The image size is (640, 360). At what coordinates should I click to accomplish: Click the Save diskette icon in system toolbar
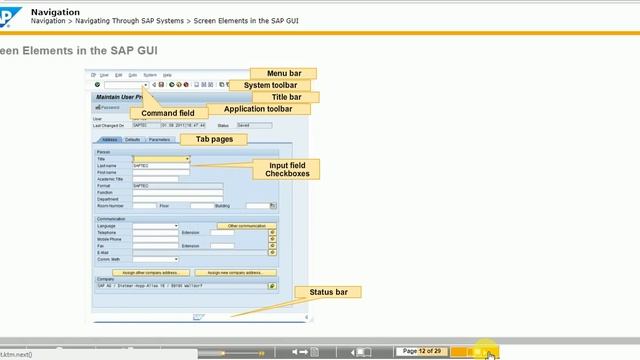click(x=161, y=84)
